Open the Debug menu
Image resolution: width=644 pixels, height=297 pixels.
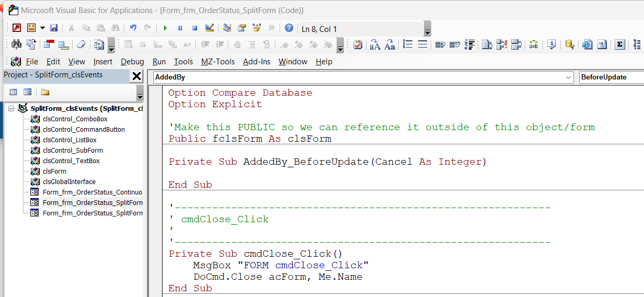pos(132,62)
